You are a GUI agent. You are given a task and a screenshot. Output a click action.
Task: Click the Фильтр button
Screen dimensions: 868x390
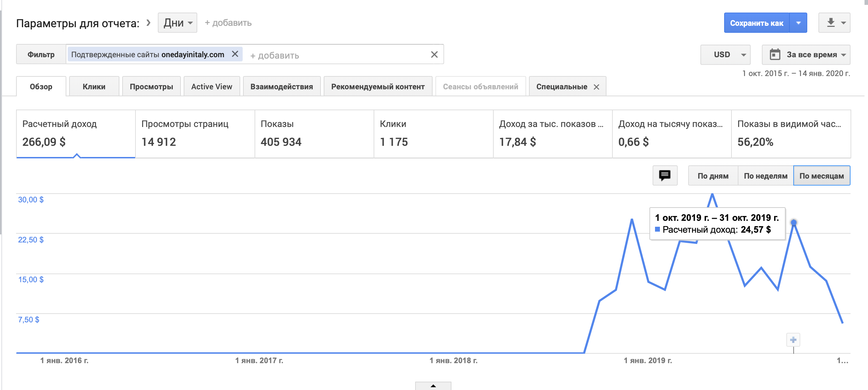tap(41, 54)
